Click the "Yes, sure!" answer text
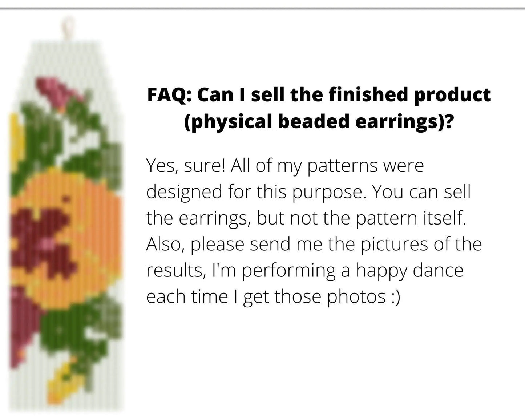This screenshot has height=420, width=525. pyautogui.click(x=185, y=166)
